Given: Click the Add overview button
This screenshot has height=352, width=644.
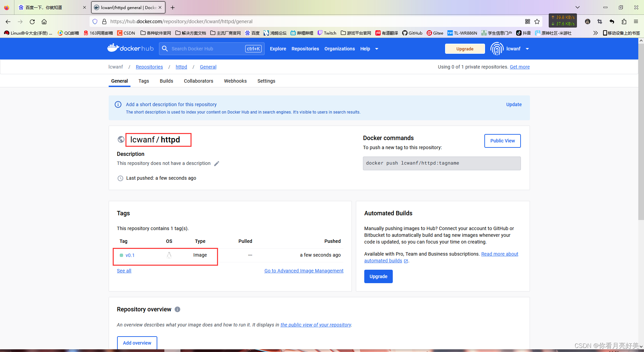Looking at the screenshot, I should tap(137, 343).
